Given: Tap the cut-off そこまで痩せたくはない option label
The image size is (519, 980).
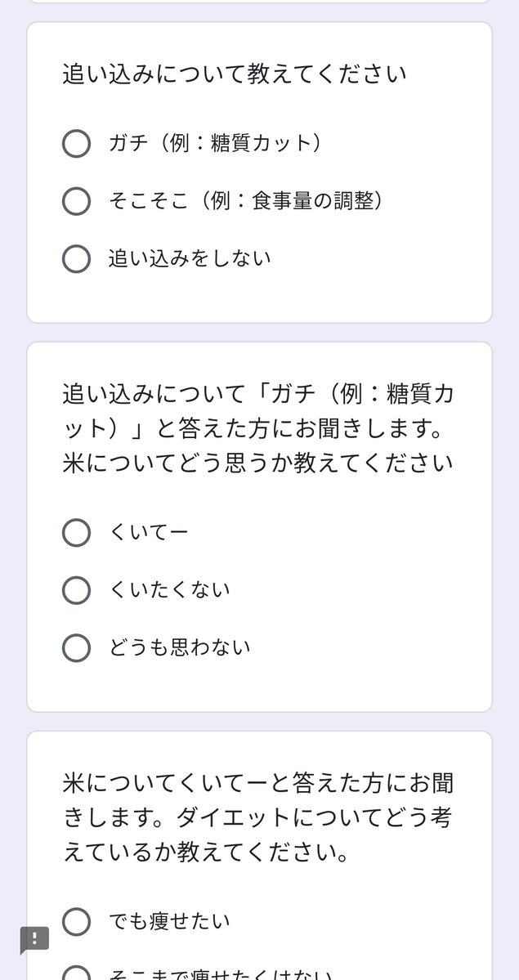Looking at the screenshot, I should coord(221,974).
